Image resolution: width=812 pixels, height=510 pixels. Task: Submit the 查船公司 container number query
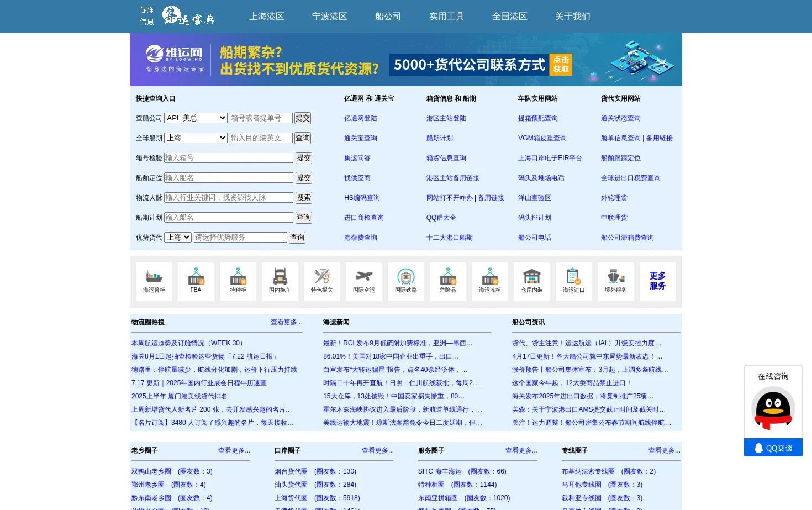303,118
